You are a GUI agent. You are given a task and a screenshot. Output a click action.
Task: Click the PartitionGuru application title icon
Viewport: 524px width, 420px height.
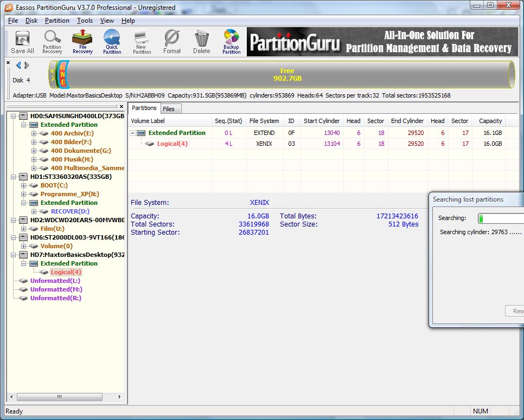click(x=9, y=8)
